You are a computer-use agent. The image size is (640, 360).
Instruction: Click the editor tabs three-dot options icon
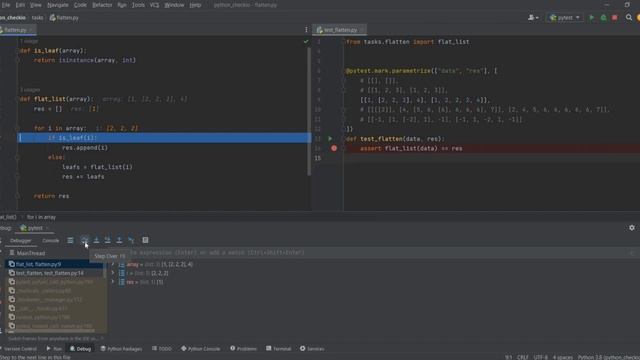click(x=306, y=29)
